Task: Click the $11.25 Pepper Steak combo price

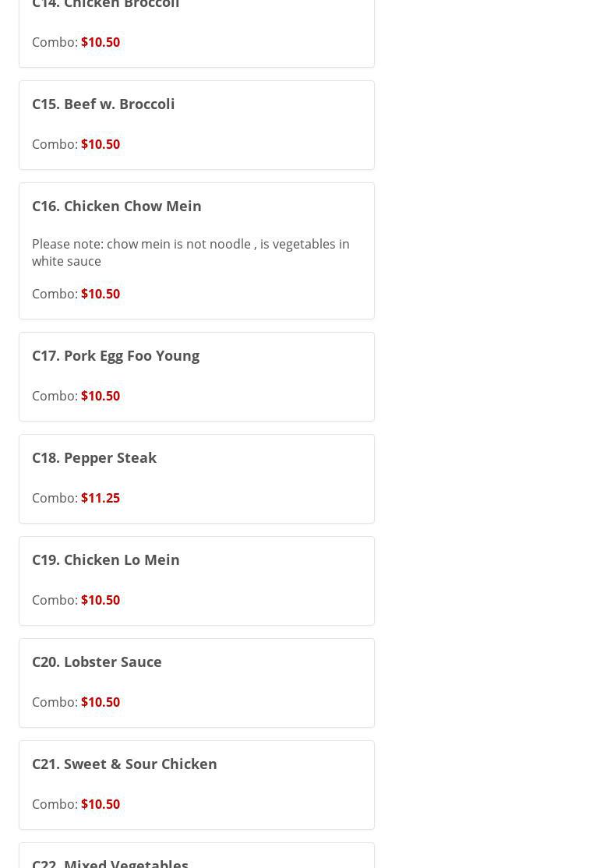Action: click(x=101, y=498)
